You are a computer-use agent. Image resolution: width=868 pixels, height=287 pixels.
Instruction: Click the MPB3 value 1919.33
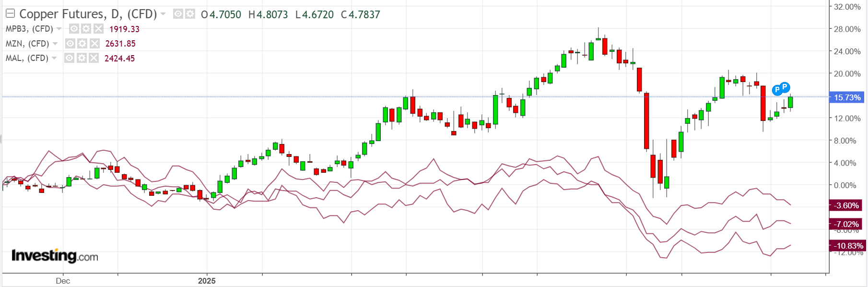click(x=124, y=29)
